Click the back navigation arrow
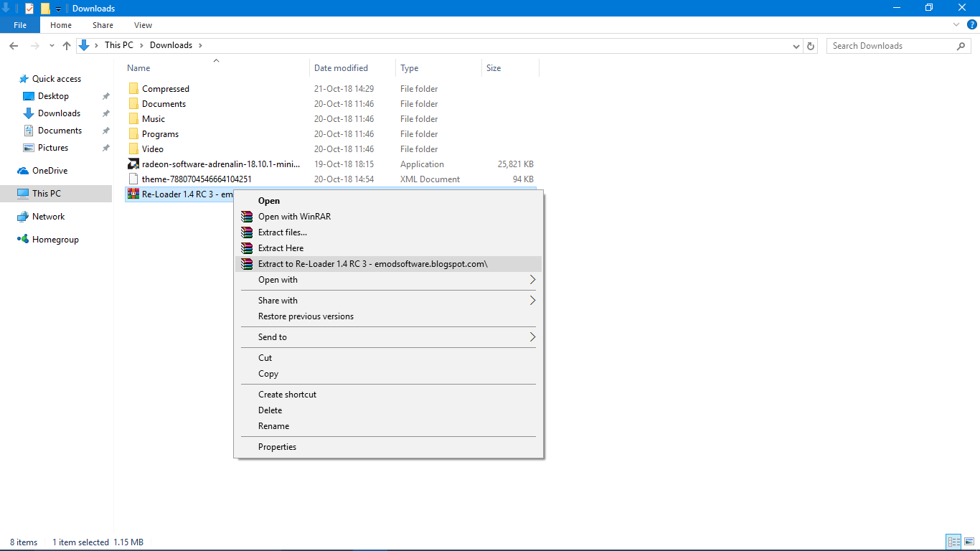 13,45
